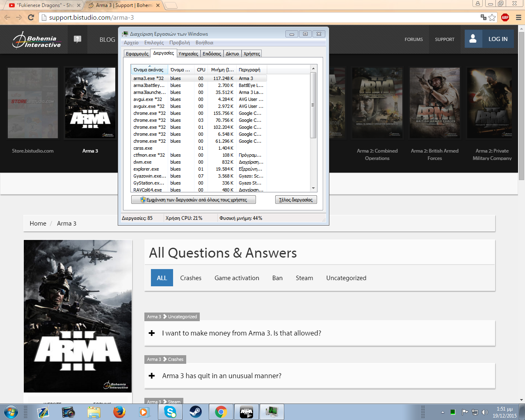Close the "Fukienese Dragons" YouTube tab
The image size is (525, 420).
pyautogui.click(x=79, y=5)
